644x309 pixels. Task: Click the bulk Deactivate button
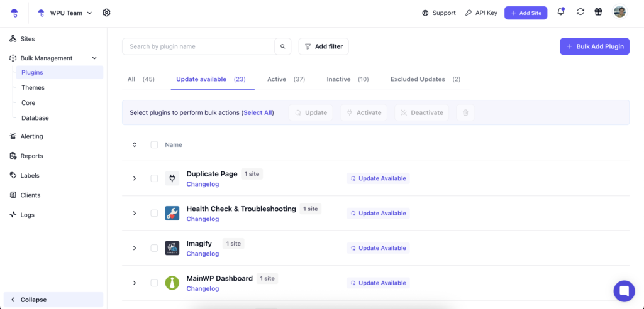421,112
